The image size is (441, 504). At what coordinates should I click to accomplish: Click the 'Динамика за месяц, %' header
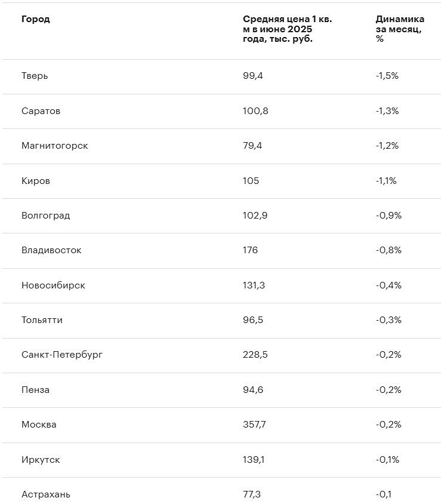[x=400, y=29]
